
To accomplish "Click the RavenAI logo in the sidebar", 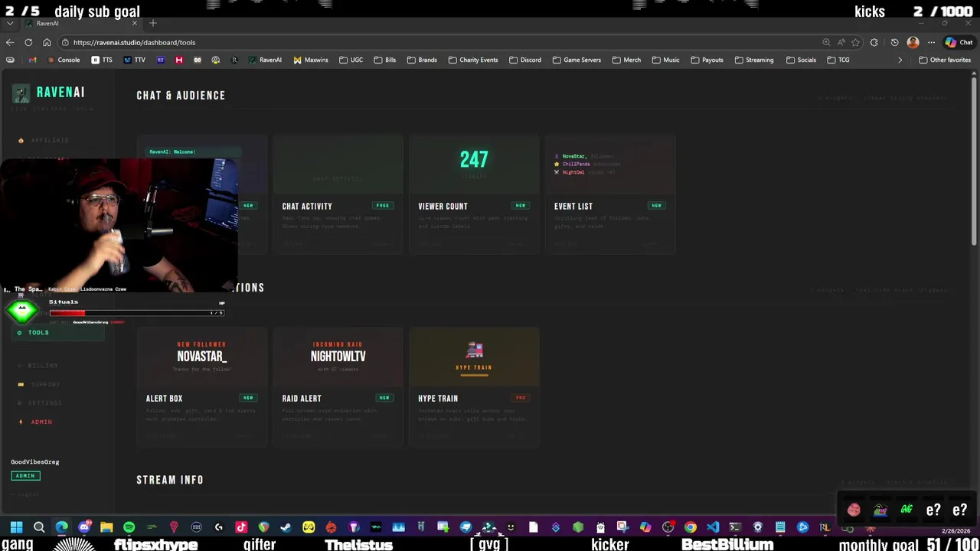I will click(x=49, y=93).
